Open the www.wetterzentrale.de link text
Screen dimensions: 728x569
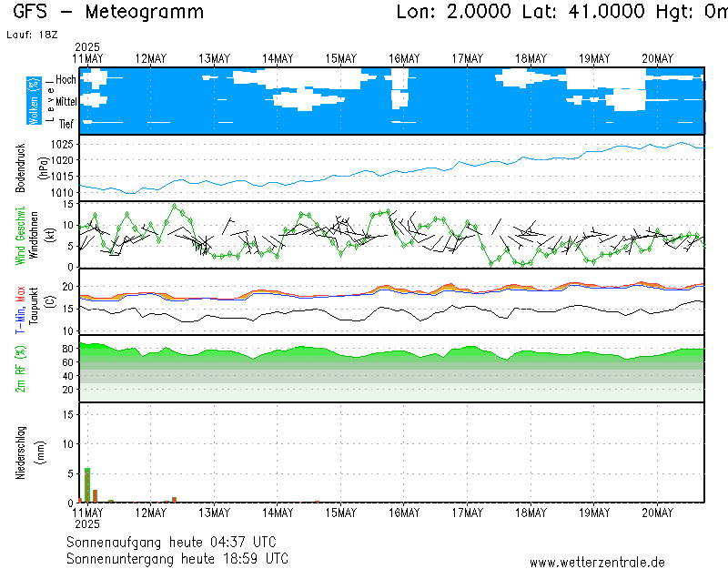(x=597, y=563)
